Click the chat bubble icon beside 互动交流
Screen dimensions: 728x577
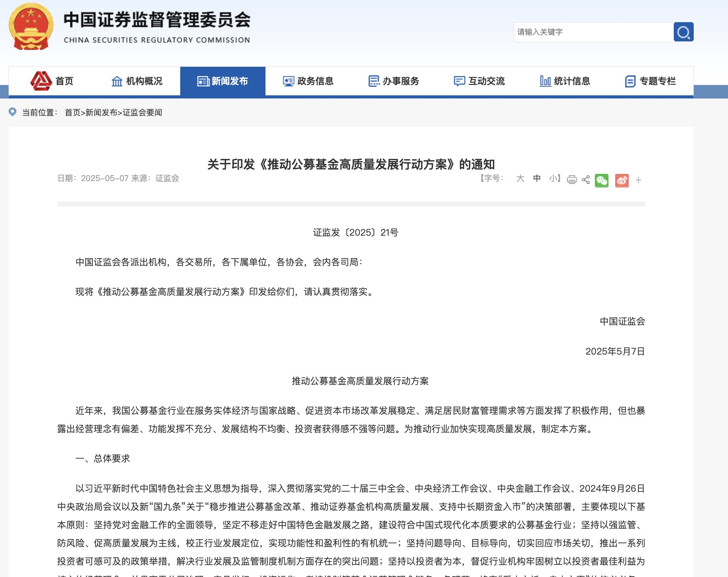tap(459, 81)
